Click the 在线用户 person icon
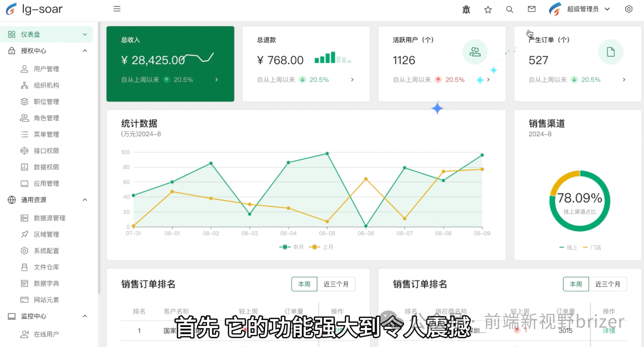This screenshot has width=644, height=347. tap(24, 334)
